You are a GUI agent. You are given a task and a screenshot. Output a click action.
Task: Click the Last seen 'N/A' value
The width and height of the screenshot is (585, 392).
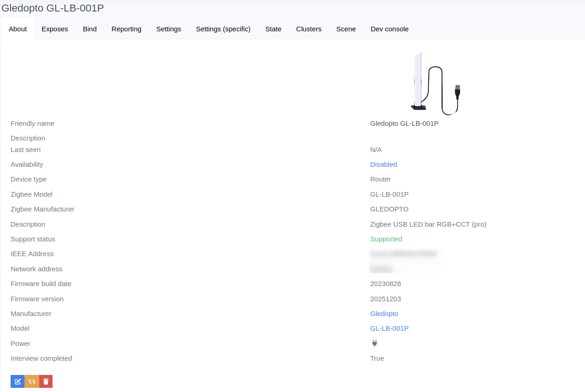click(x=376, y=150)
